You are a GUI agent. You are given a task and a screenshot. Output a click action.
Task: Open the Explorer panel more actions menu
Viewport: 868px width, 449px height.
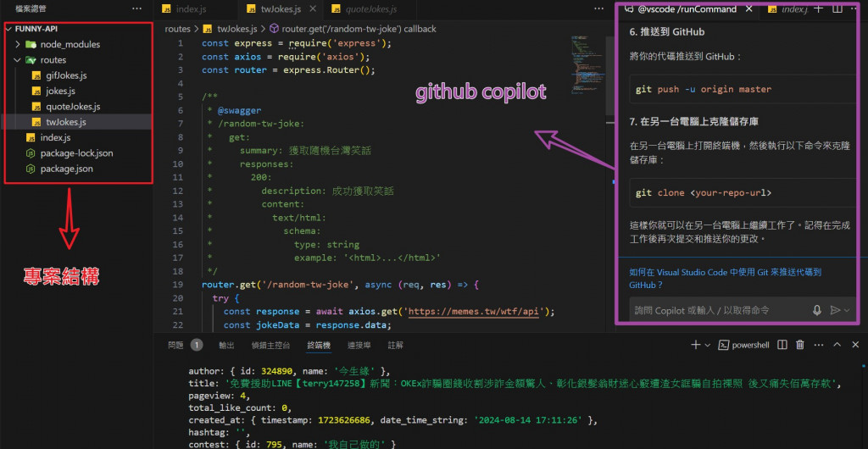[136, 8]
